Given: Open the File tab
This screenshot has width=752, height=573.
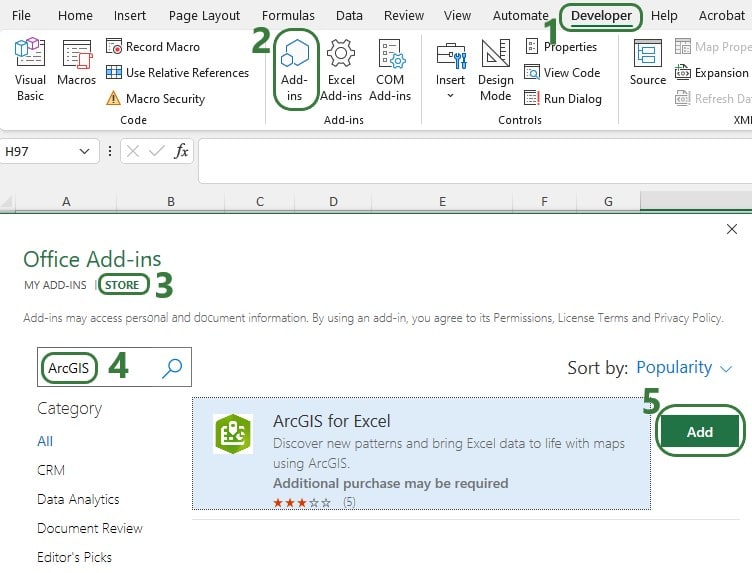Looking at the screenshot, I should click(21, 15).
